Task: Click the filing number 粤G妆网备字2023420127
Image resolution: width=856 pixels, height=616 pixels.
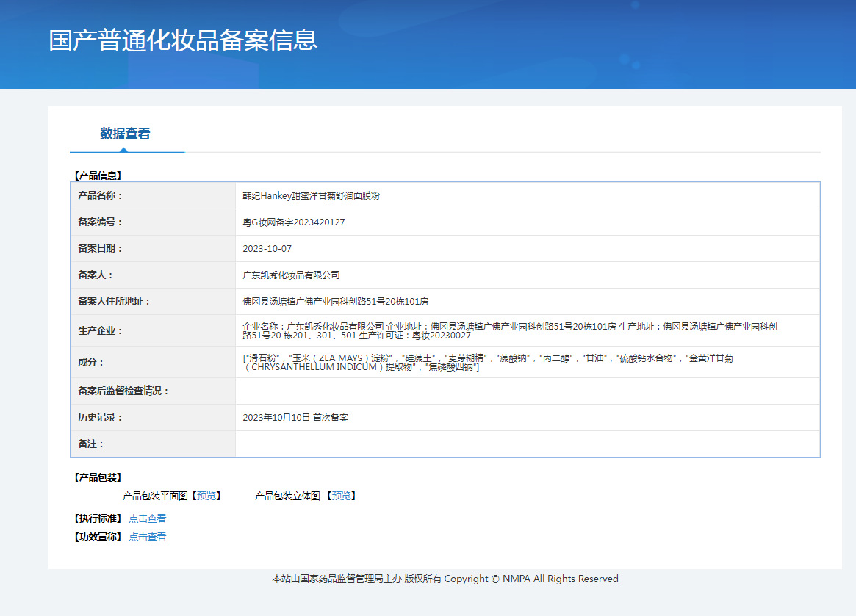Action: [x=293, y=222]
